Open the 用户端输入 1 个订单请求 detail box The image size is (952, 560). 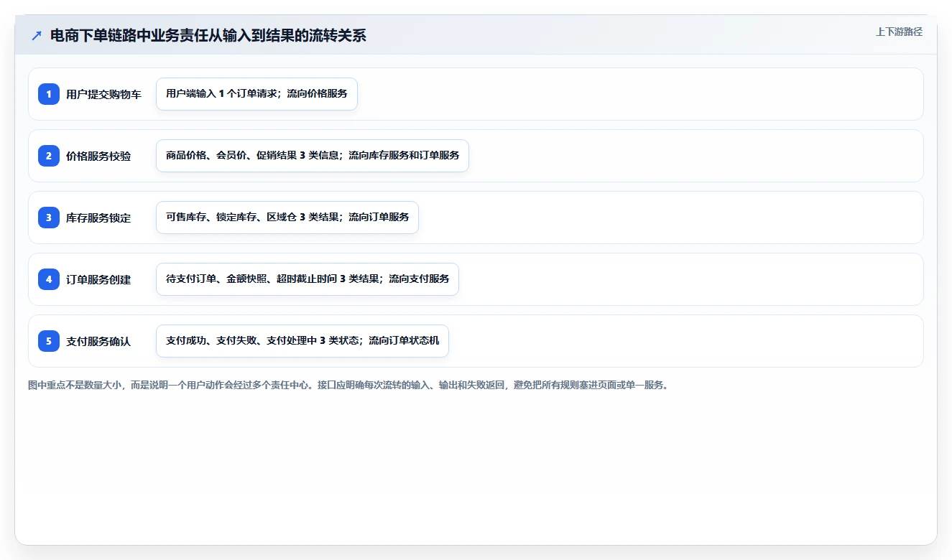coord(257,94)
